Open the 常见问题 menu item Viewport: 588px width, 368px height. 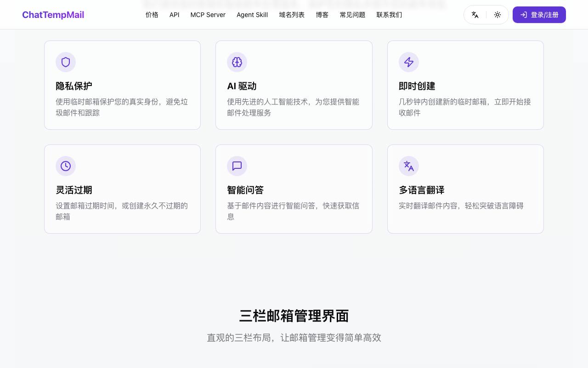[352, 15]
